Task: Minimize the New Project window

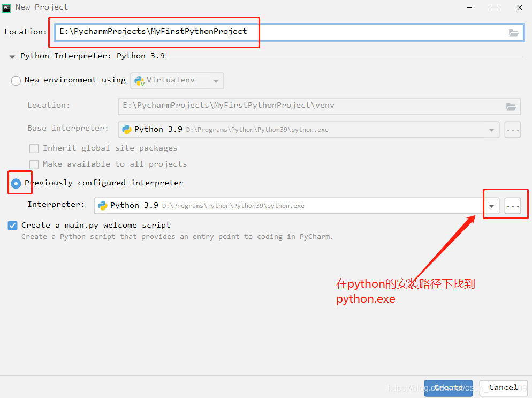Action: 469,7
